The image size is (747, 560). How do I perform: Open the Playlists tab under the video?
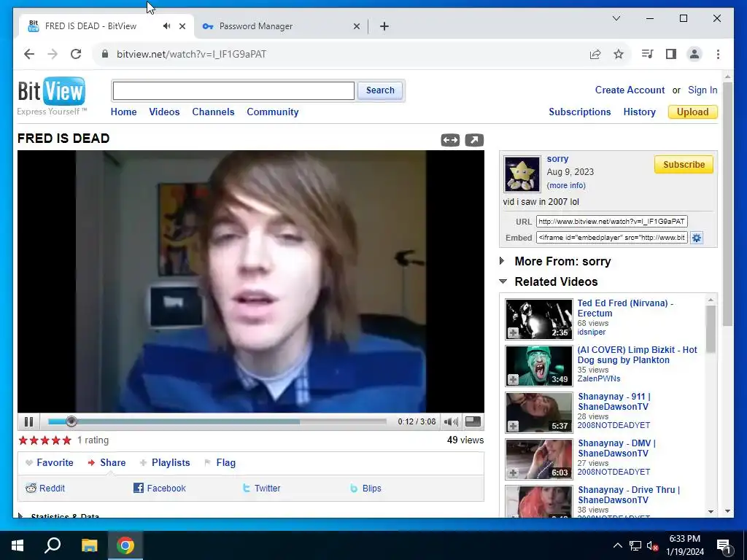(165, 462)
